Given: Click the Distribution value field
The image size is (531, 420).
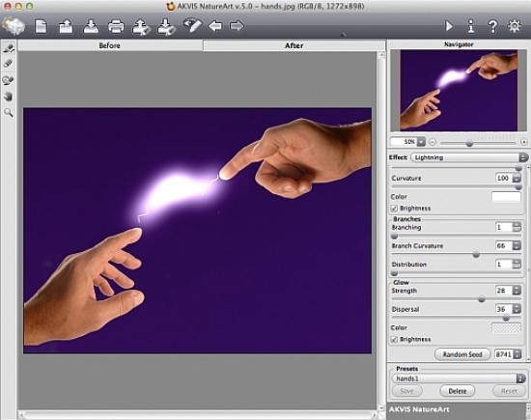Looking at the screenshot, I should pos(503,264).
